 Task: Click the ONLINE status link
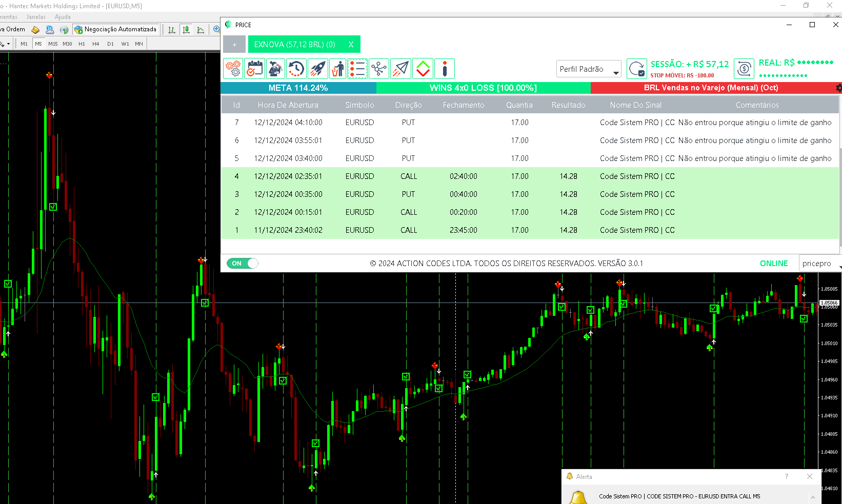point(774,263)
